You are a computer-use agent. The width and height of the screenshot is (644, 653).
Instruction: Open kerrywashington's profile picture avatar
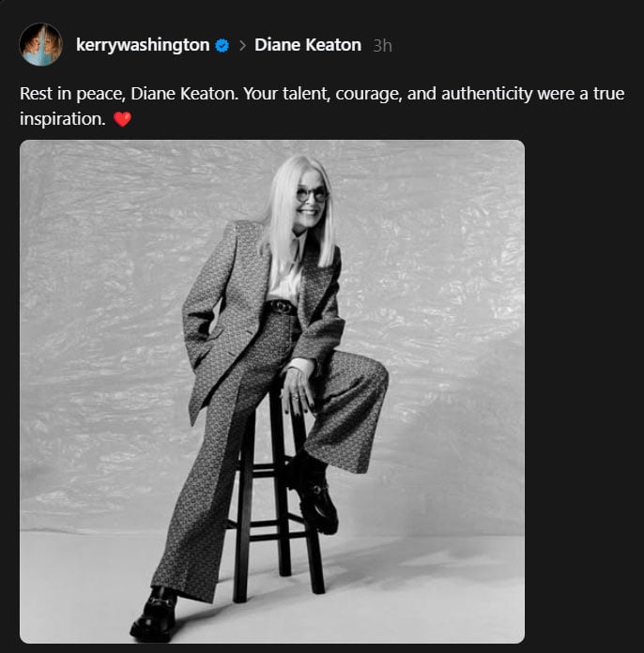[40, 44]
